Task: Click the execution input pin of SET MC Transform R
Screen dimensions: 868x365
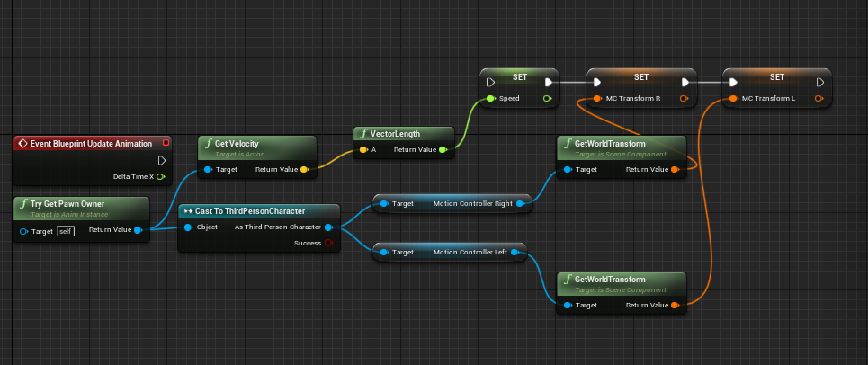Action: [596, 83]
